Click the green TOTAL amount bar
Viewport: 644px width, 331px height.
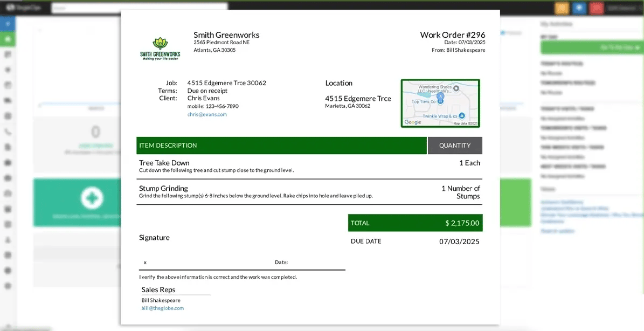click(415, 223)
